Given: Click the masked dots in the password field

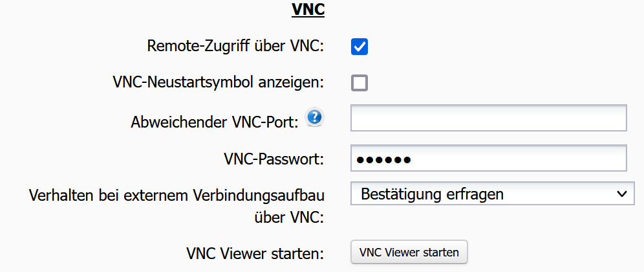Looking at the screenshot, I should pos(384,159).
